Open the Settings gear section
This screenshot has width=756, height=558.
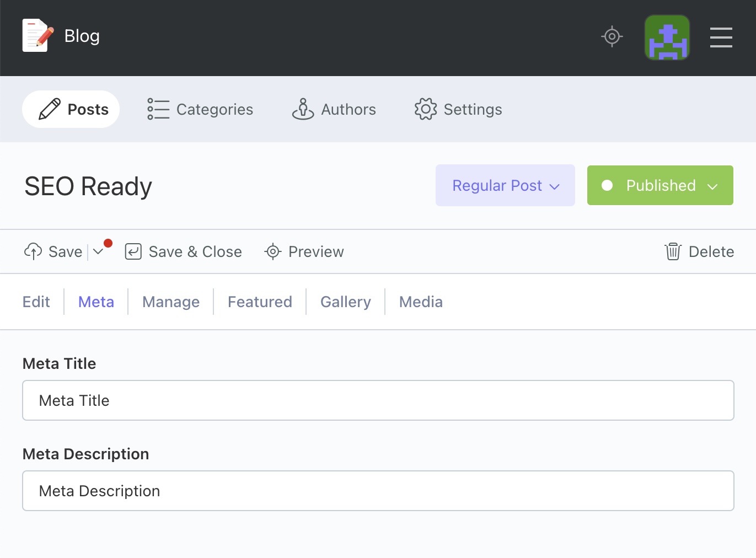point(458,109)
